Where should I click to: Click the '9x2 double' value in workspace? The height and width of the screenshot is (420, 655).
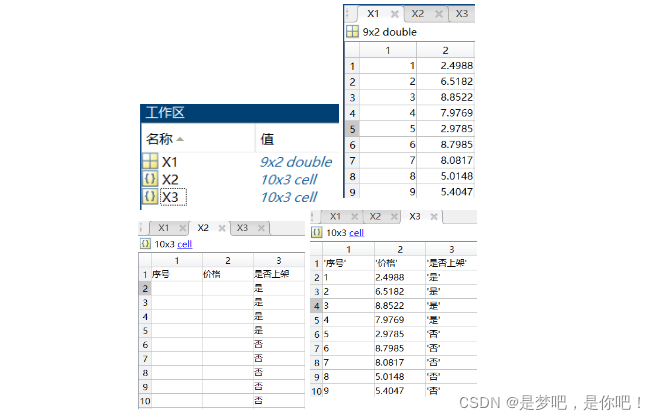point(296,162)
